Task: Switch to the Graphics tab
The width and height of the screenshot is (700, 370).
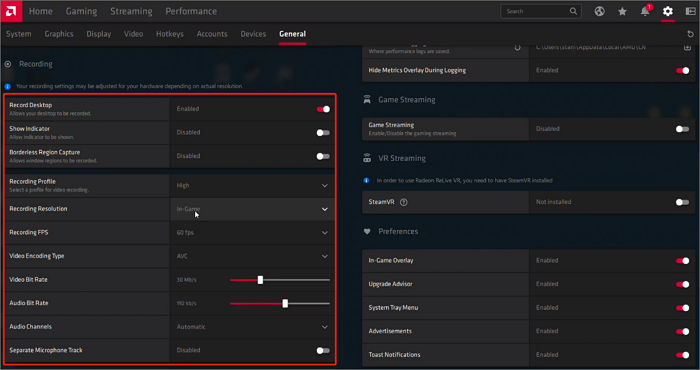Action: (x=59, y=34)
